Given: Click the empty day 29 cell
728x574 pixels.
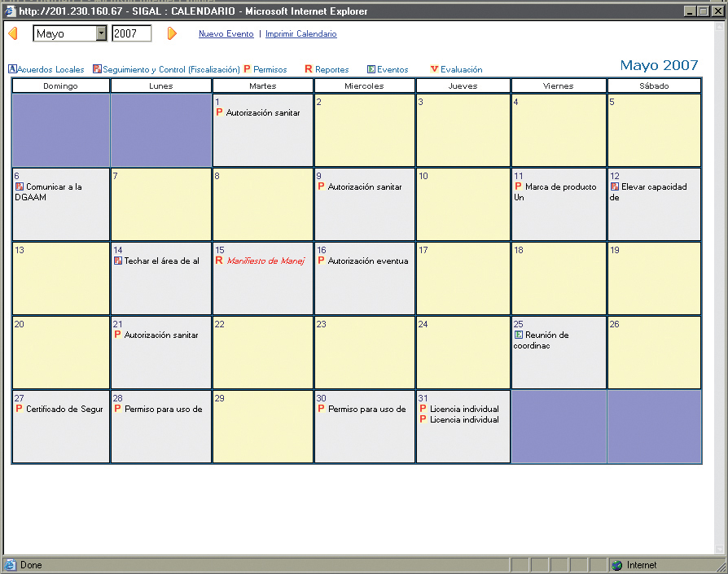Looking at the screenshot, I should (262, 432).
